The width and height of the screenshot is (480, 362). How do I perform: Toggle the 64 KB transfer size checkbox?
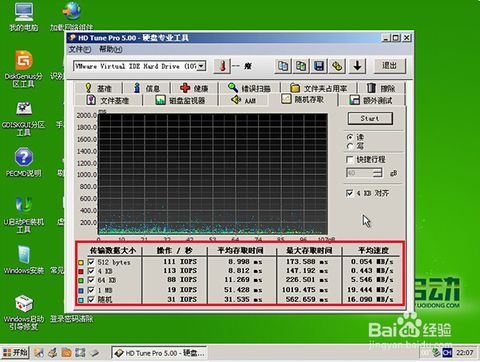pos(91,280)
